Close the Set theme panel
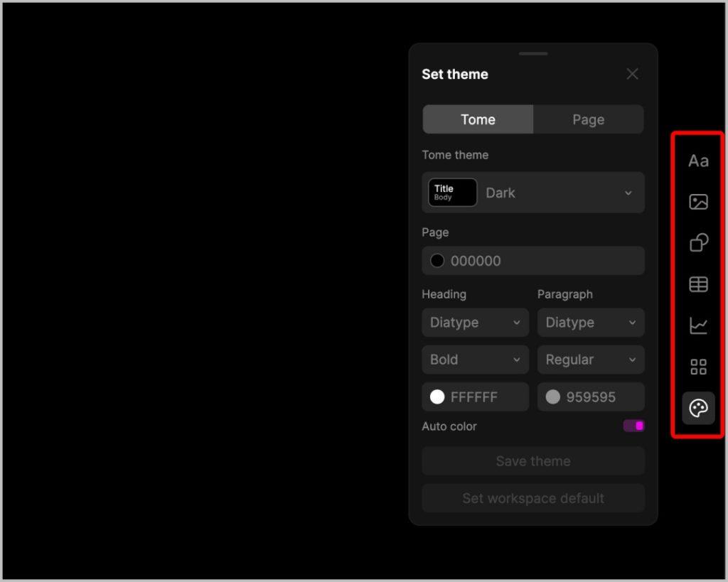Image resolution: width=728 pixels, height=582 pixels. [x=632, y=74]
